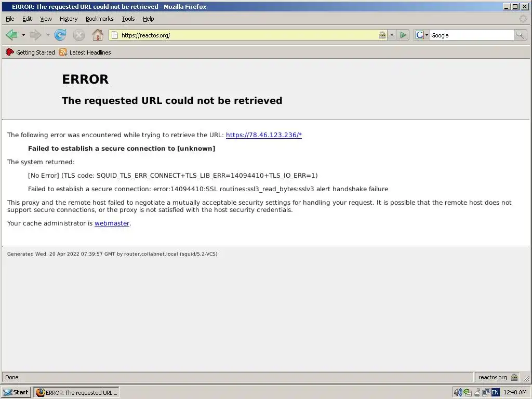Viewport: 532px width, 399px height.
Task: Click in the Google search field
Action: (x=472, y=35)
